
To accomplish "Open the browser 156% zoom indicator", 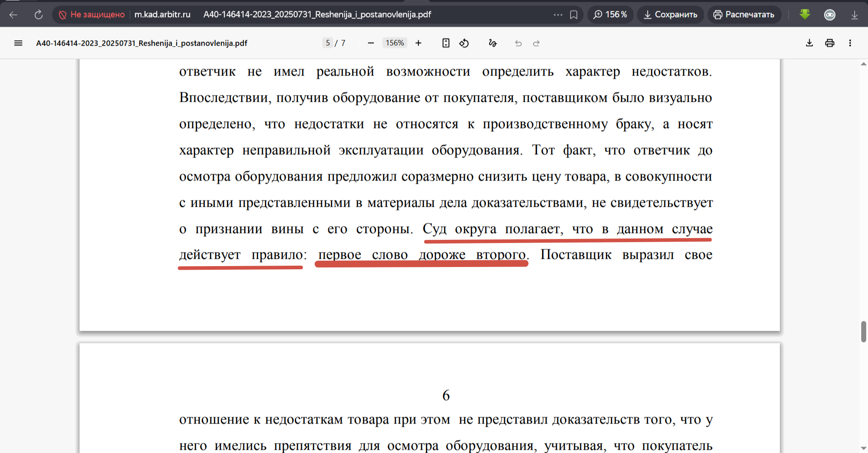I will click(610, 14).
